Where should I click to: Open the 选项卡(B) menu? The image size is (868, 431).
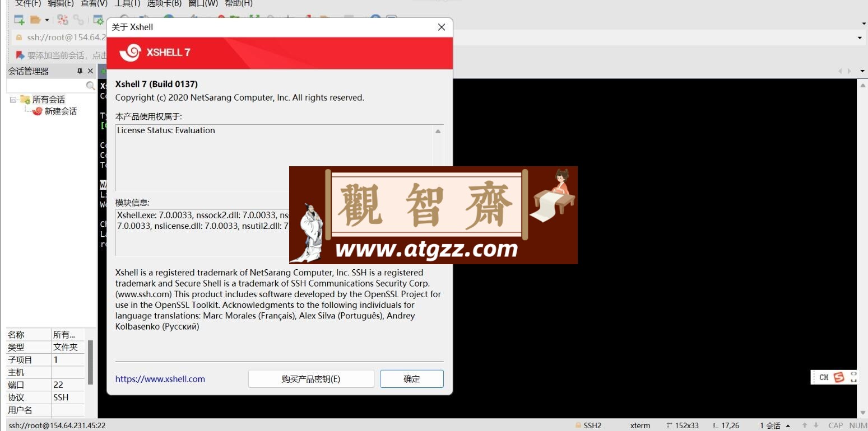[164, 3]
